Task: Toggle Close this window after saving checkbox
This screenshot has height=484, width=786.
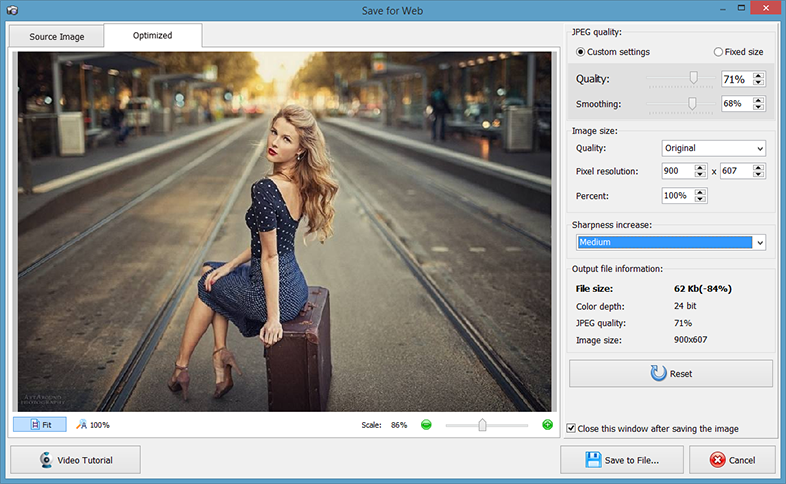Action: point(571,428)
